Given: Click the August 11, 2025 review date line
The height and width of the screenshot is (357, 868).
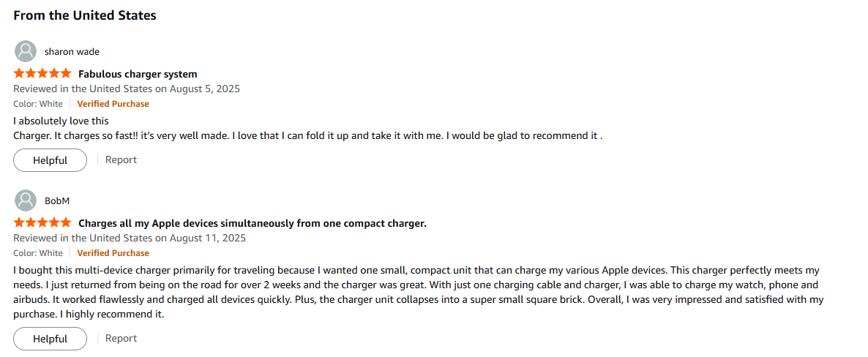Looking at the screenshot, I should [130, 238].
